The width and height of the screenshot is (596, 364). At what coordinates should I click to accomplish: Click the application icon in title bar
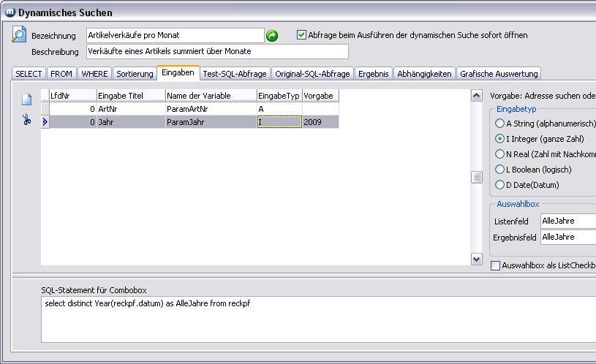click(10, 12)
